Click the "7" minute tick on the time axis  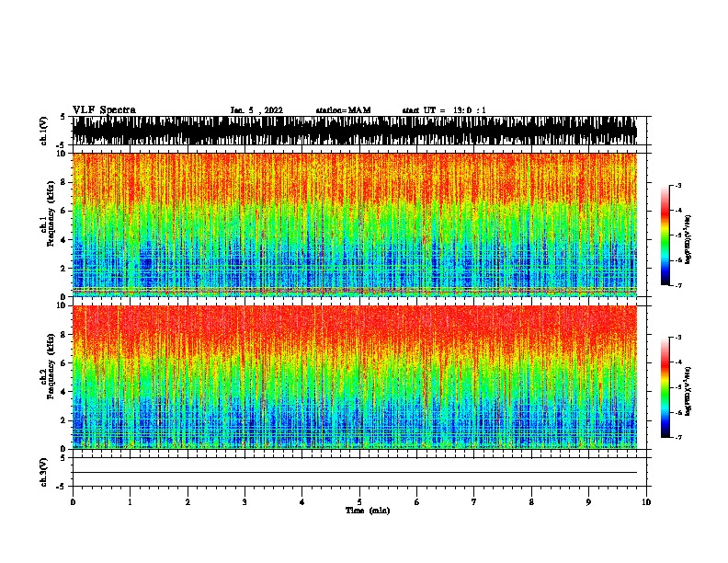tap(474, 502)
